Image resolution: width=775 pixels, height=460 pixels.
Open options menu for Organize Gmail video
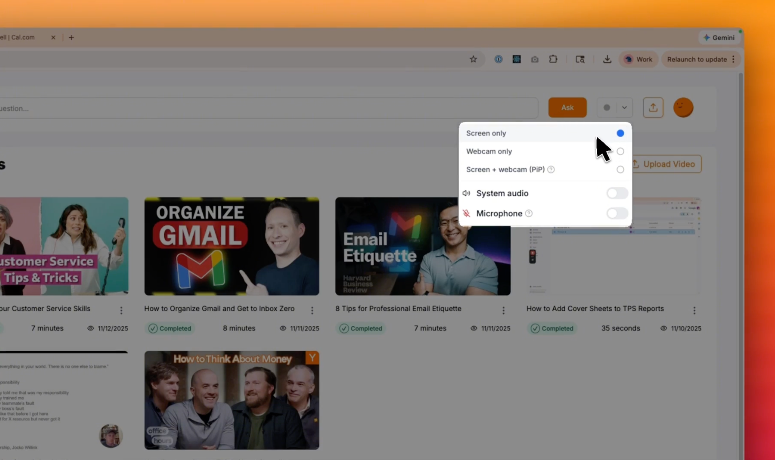click(x=312, y=310)
